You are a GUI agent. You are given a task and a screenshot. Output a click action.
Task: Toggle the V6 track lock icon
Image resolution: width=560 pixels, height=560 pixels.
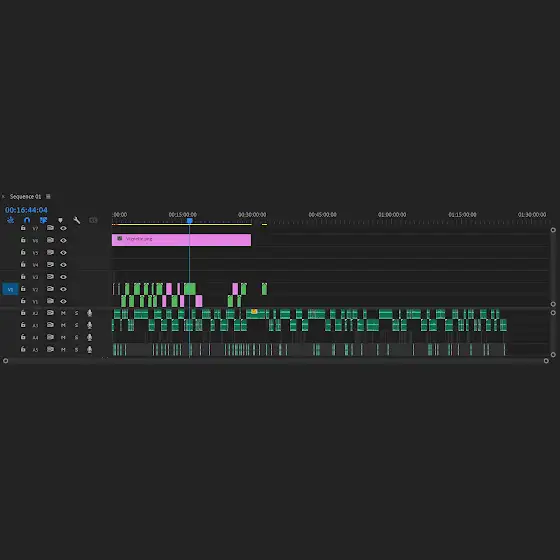tap(23, 240)
